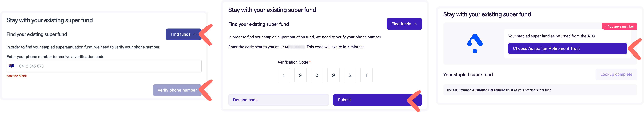Click the third verification code box containing 0
This screenshot has width=644, height=113.
pos(317,75)
